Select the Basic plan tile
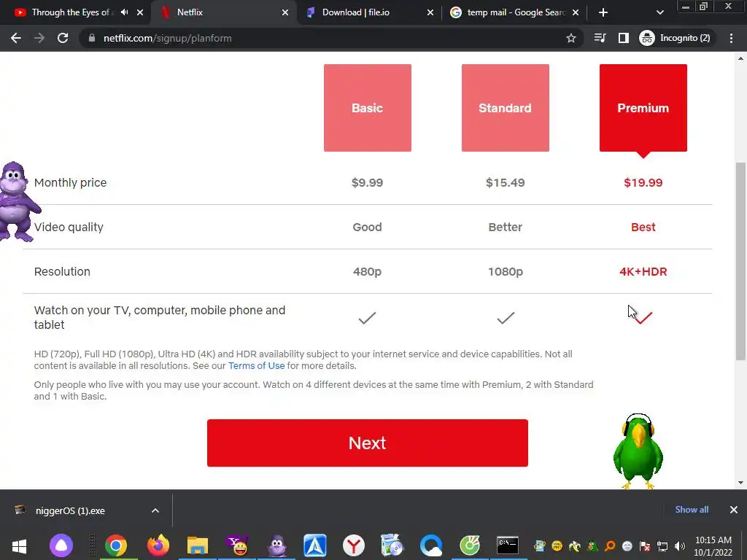 coord(368,108)
